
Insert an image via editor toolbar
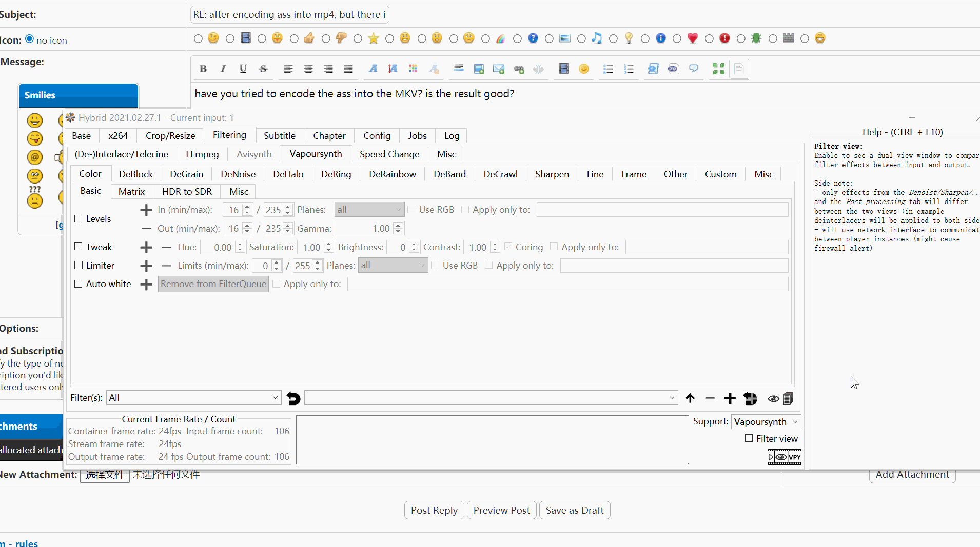[479, 69]
